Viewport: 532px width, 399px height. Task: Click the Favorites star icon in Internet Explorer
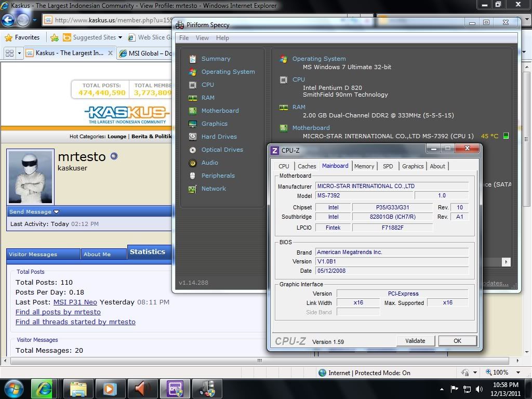pyautogui.click(x=8, y=37)
